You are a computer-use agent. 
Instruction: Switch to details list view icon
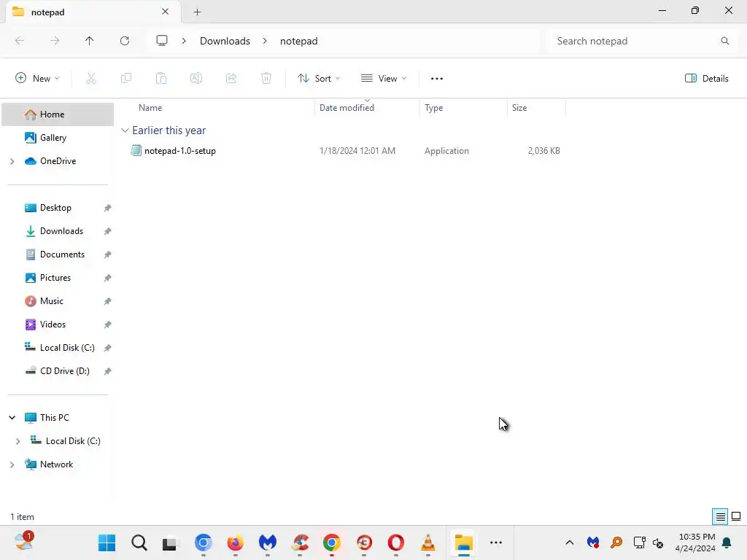point(720,516)
